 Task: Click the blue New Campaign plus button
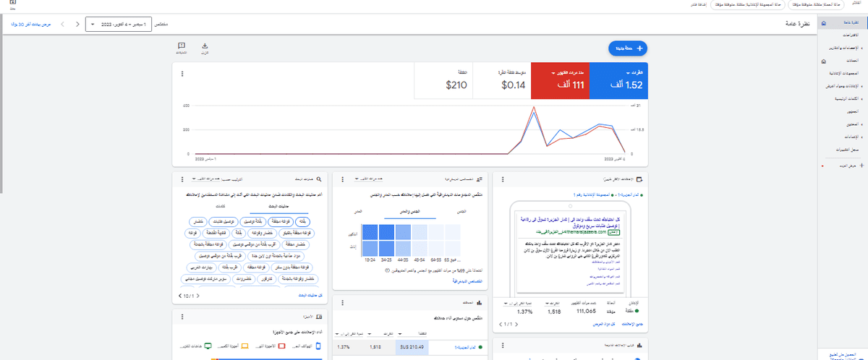pos(628,48)
